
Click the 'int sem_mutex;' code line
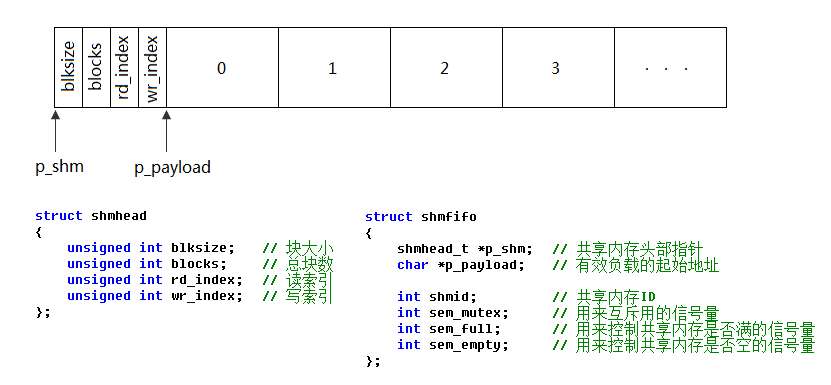(x=453, y=313)
